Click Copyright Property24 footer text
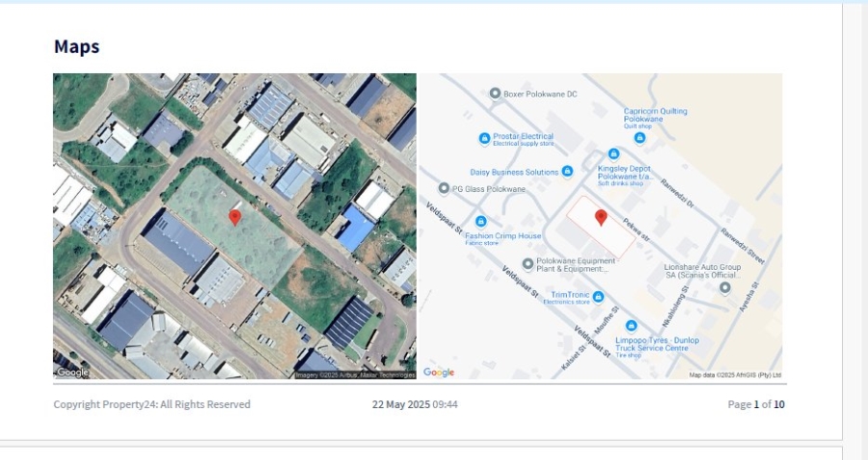The height and width of the screenshot is (460, 868). click(x=151, y=405)
